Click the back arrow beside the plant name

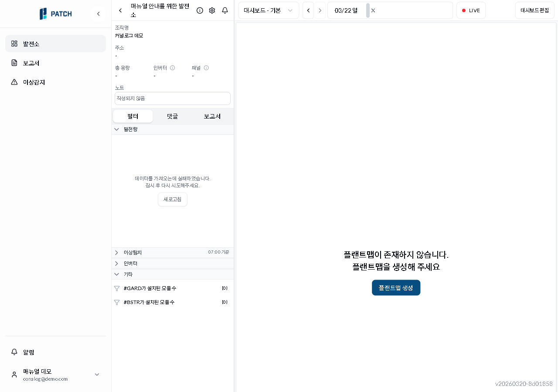(x=120, y=10)
